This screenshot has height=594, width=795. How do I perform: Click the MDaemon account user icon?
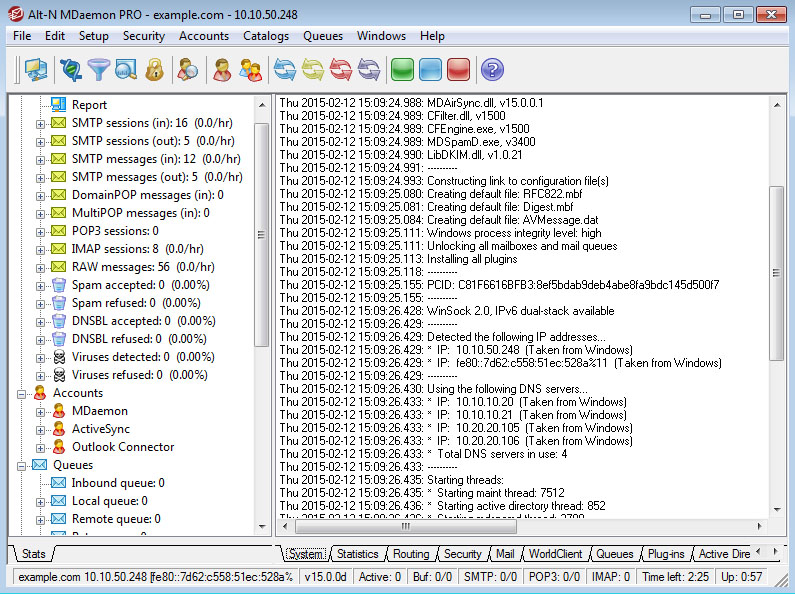(x=59, y=411)
